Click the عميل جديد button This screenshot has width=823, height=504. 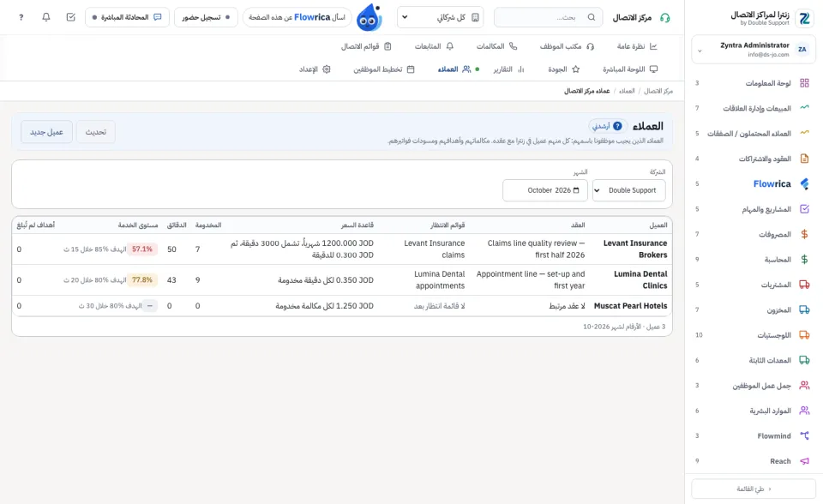[x=46, y=132]
